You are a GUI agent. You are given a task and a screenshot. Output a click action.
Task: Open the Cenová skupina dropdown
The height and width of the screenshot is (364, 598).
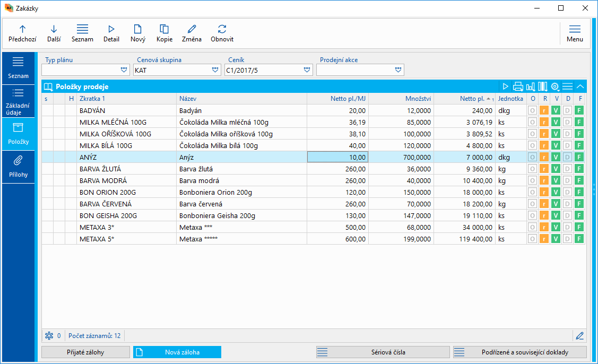pyautogui.click(x=215, y=70)
